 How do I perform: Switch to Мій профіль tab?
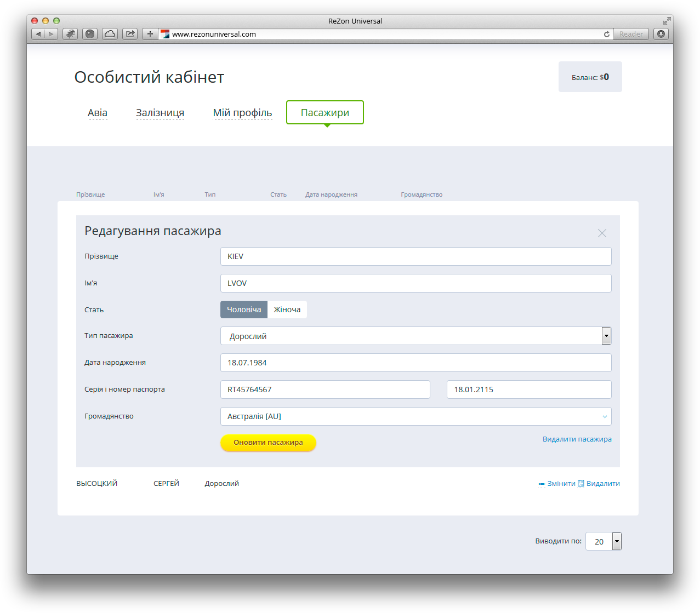(x=242, y=113)
